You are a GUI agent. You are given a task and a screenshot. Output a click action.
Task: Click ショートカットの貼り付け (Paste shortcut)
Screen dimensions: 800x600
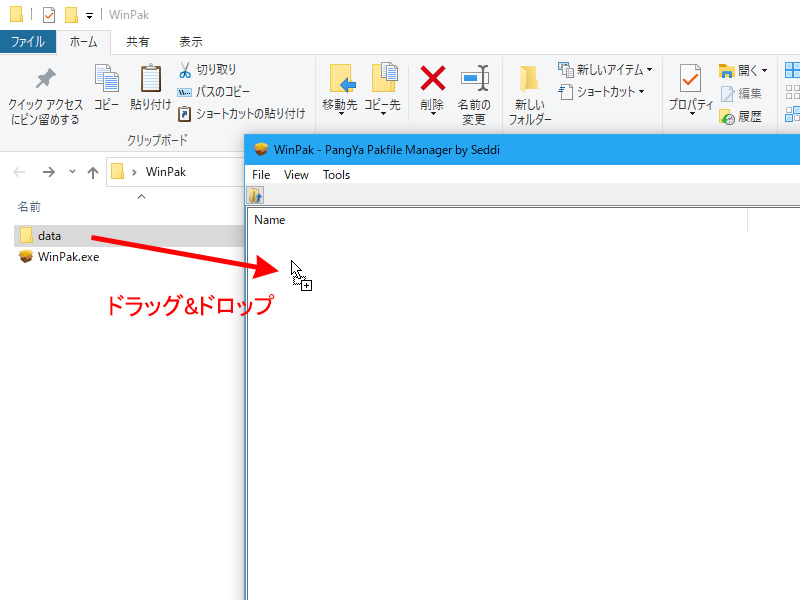tap(242, 114)
